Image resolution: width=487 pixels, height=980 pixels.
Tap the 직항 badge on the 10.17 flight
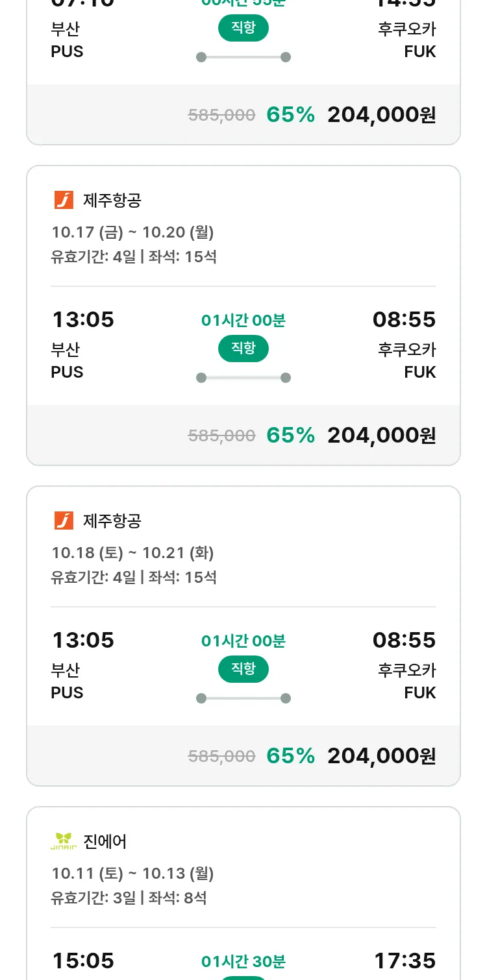pyautogui.click(x=243, y=349)
